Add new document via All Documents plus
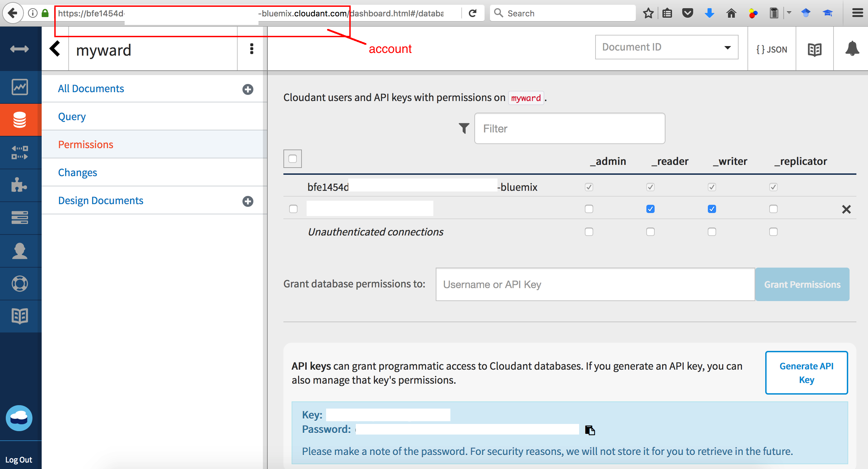Screen dimensions: 868x469 coord(248,89)
